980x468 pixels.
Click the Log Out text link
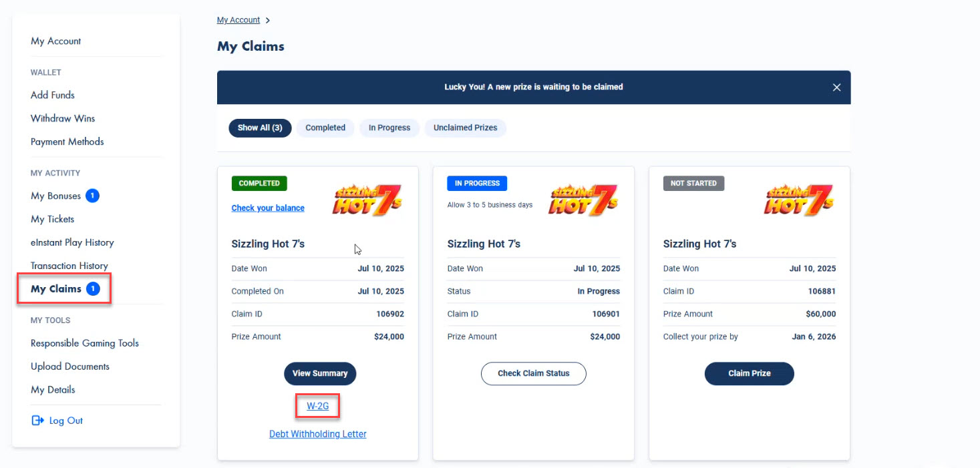(x=66, y=421)
